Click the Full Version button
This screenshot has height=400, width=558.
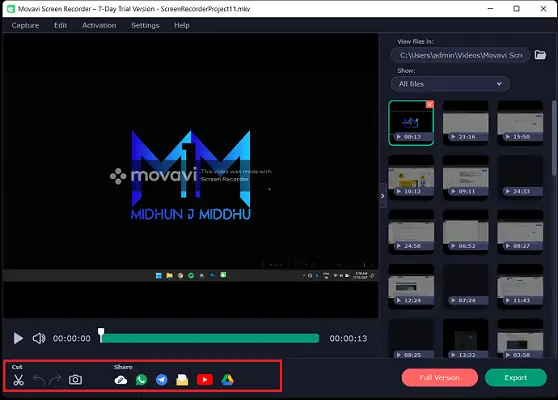439,378
